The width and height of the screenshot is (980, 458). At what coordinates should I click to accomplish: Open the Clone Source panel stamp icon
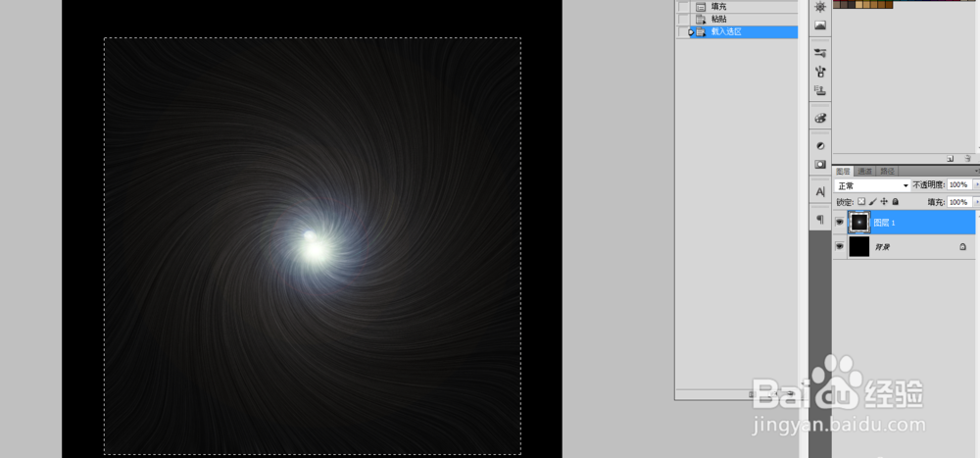point(820,90)
